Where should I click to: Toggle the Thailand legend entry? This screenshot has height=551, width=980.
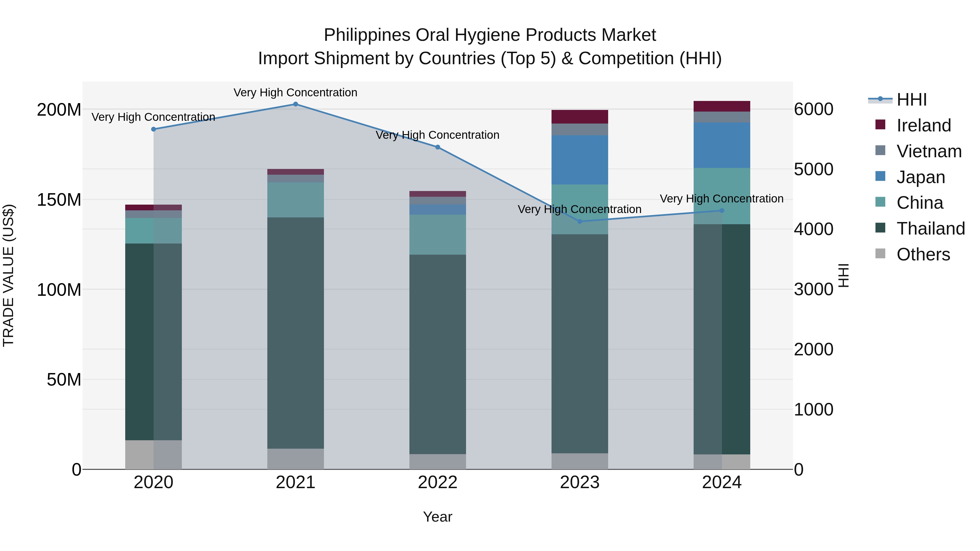pos(920,229)
